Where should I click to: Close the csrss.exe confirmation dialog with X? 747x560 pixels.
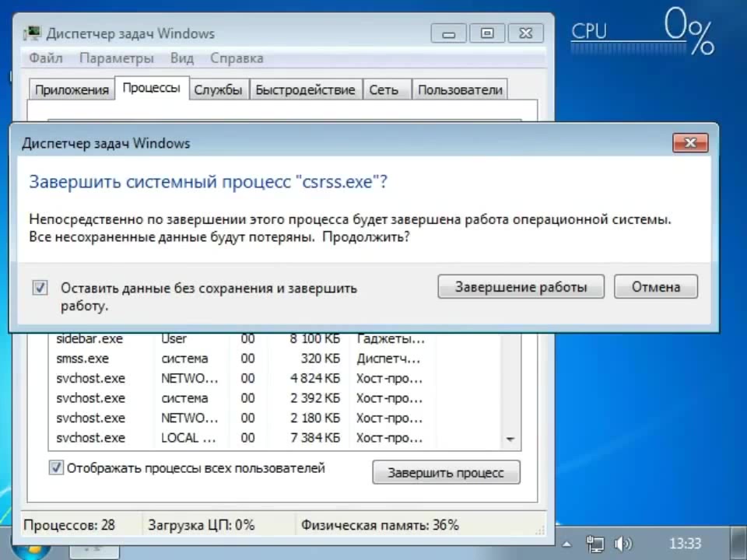coord(690,143)
